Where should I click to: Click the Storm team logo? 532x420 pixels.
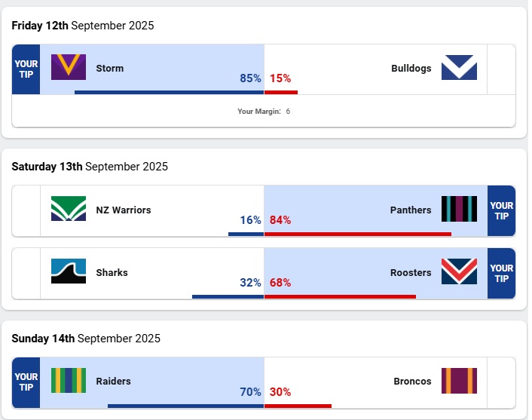[69, 67]
